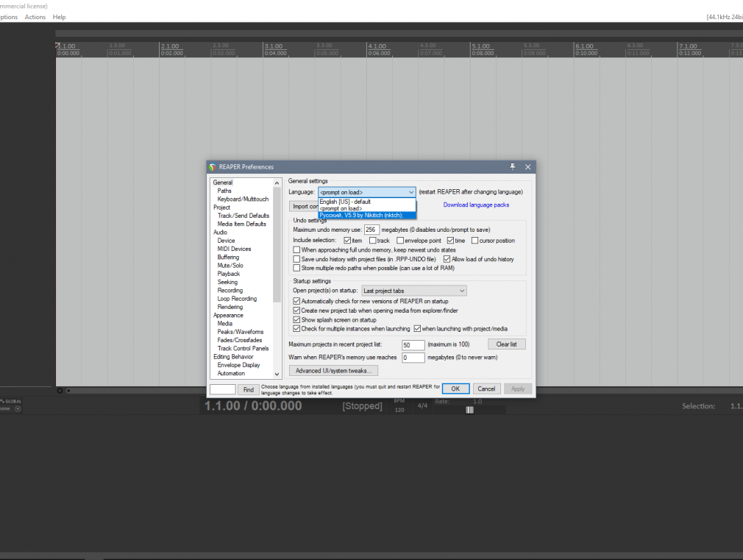The image size is (743, 560).
Task: Click the memory use warning field
Action: click(413, 358)
